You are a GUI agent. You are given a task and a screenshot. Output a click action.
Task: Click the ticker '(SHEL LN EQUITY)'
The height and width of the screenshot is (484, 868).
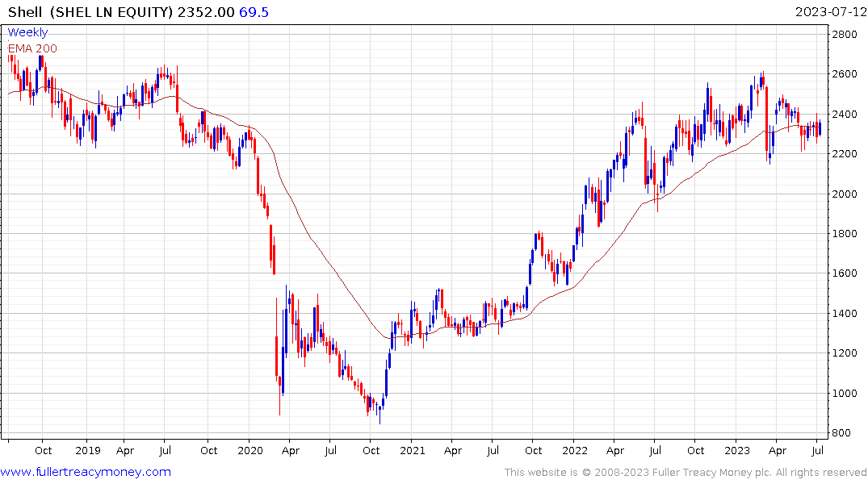pyautogui.click(x=111, y=11)
